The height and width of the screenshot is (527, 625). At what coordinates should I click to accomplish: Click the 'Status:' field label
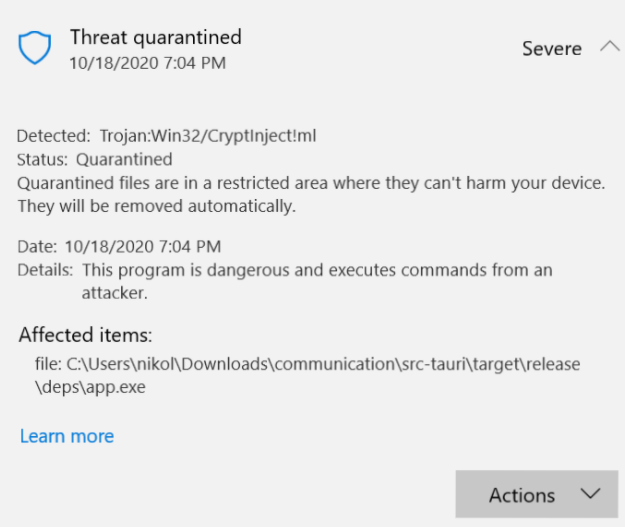(x=43, y=159)
